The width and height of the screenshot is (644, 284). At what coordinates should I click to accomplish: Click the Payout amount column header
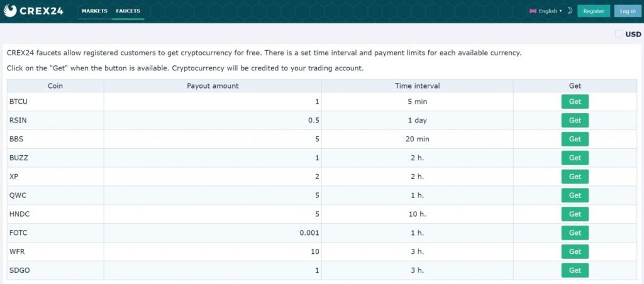click(213, 86)
